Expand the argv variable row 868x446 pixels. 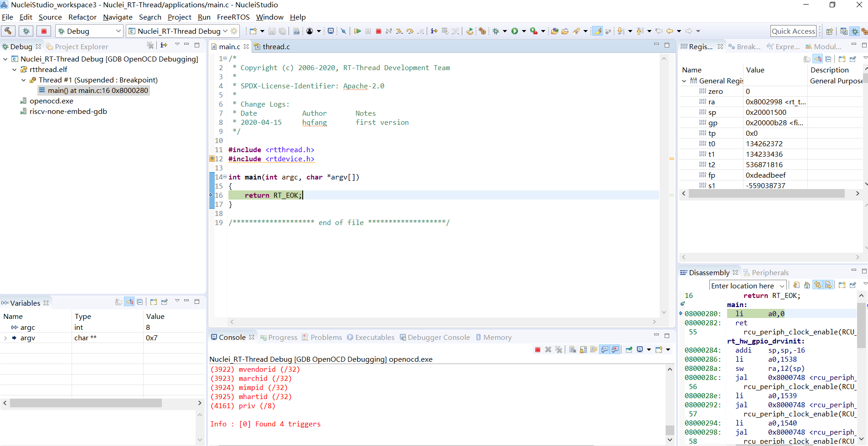pyautogui.click(x=5, y=338)
